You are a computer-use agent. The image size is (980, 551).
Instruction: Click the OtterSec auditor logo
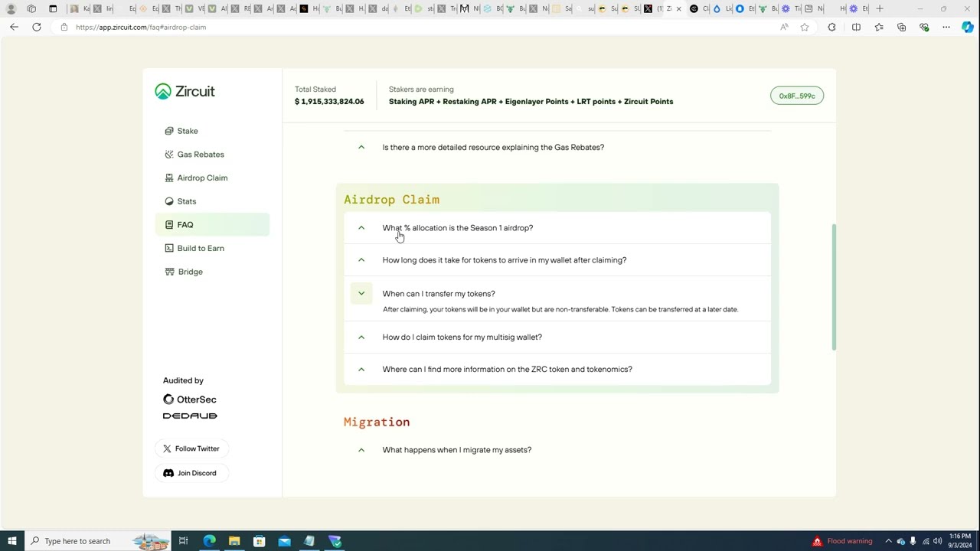click(190, 399)
